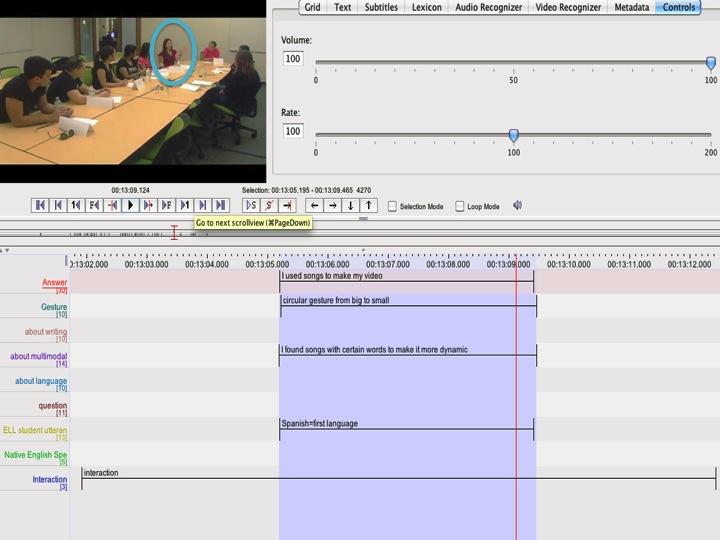Select the about language tier label
Screen dimensions: 720x540
tap(41, 381)
